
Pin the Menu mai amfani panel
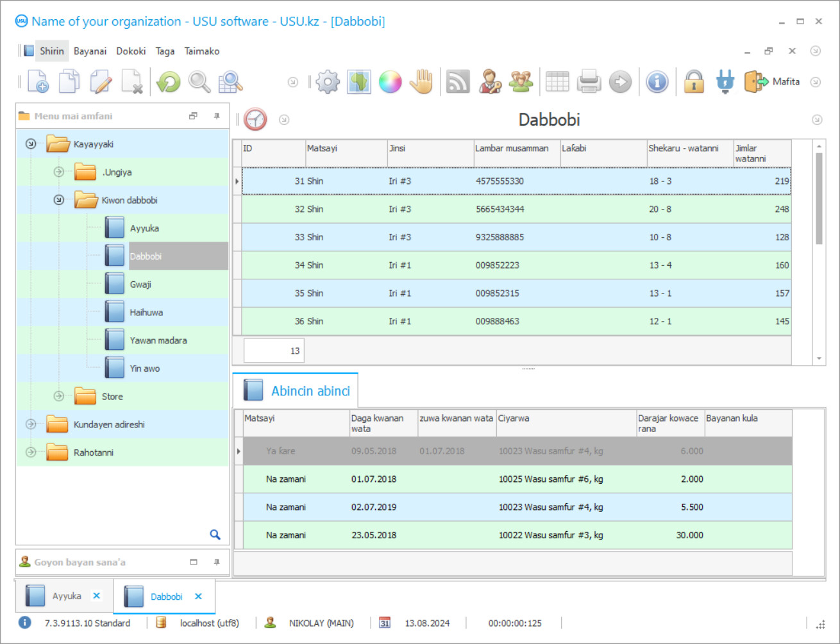[217, 116]
